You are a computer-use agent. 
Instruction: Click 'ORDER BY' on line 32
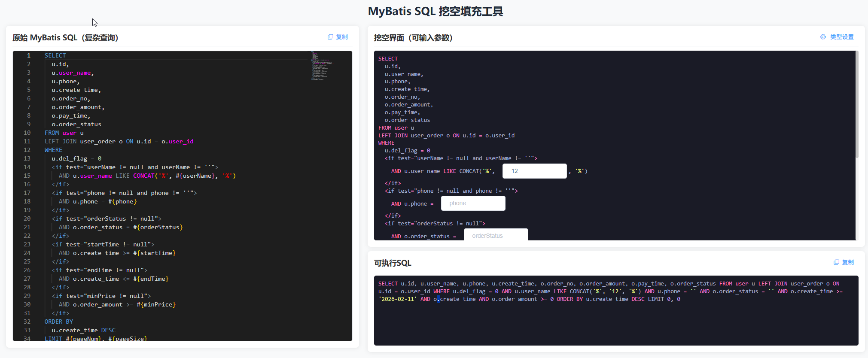click(59, 322)
